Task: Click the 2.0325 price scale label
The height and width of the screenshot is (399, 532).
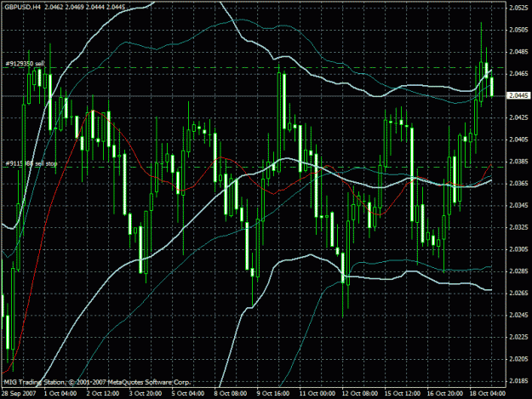Action: (518, 227)
